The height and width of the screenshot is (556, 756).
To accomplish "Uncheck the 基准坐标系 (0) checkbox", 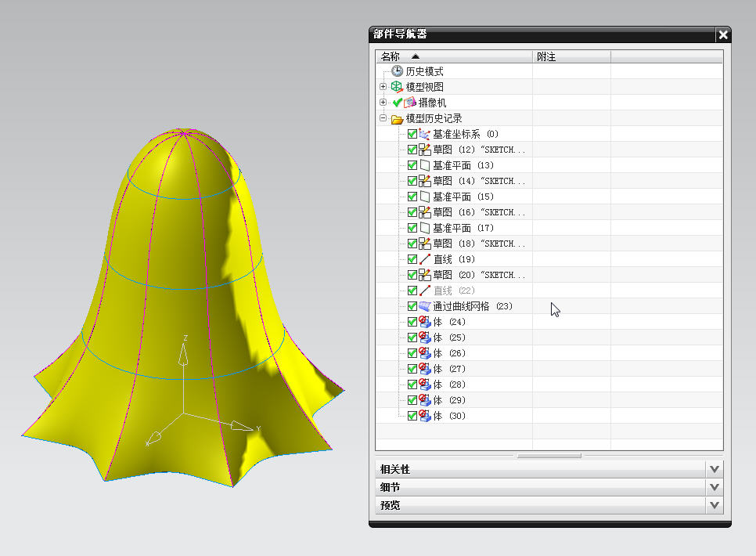I will click(x=412, y=134).
